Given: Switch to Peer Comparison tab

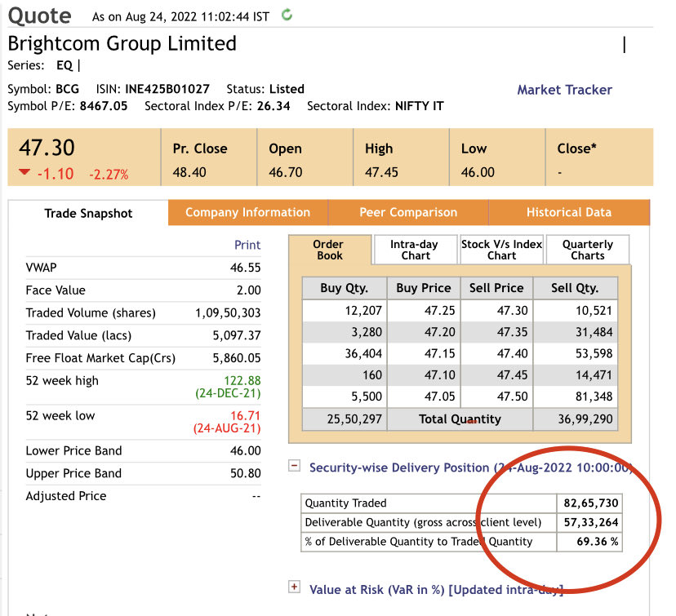Looking at the screenshot, I should [x=408, y=212].
